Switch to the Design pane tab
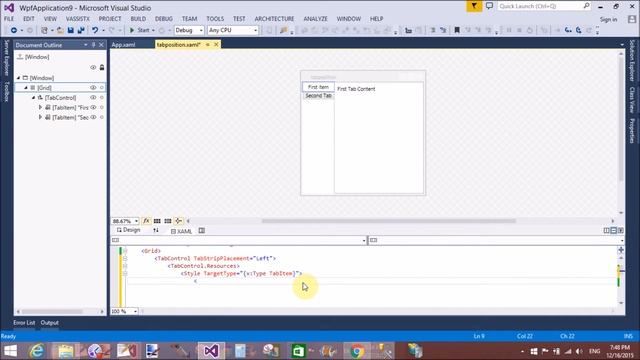Screen dimensions: 640x360 [129, 231]
